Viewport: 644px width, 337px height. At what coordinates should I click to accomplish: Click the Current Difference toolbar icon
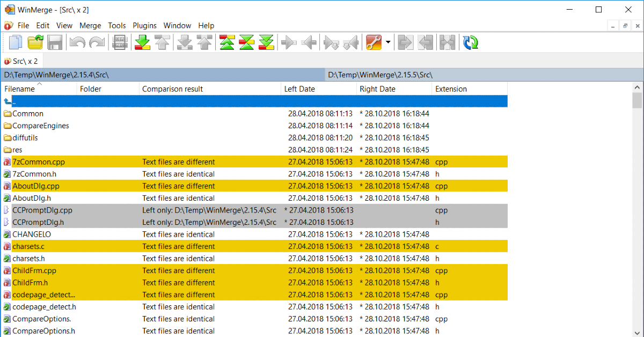click(x=246, y=43)
